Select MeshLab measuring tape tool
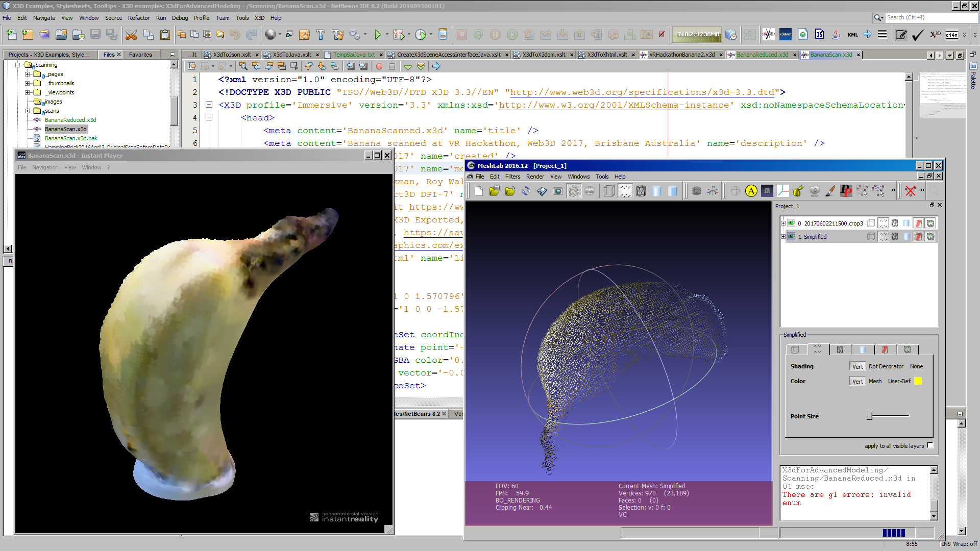This screenshot has height=551, width=980. point(799,191)
